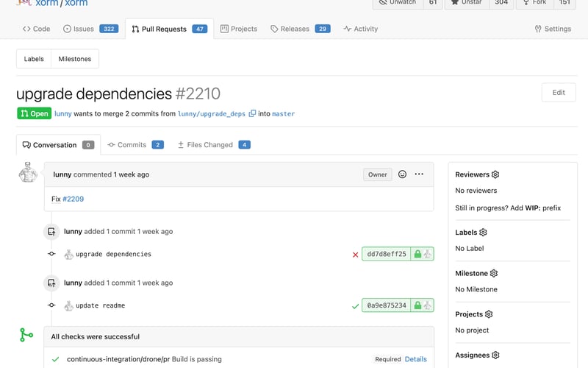Click the Owner badge on the comment

(378, 174)
